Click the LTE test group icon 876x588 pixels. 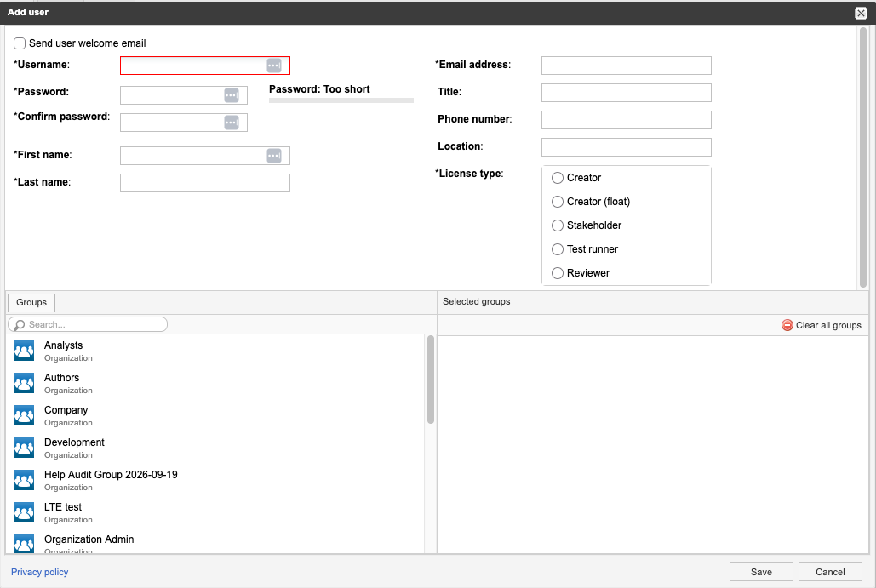[24, 513]
